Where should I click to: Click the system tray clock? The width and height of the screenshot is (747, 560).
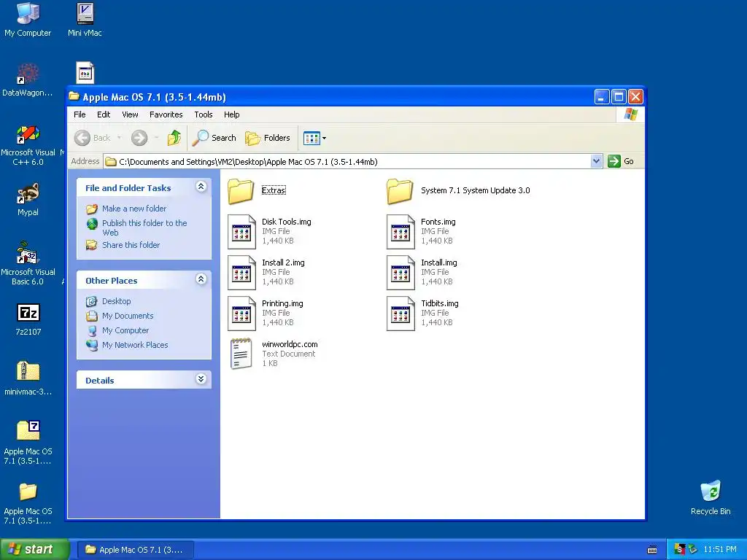(x=720, y=550)
